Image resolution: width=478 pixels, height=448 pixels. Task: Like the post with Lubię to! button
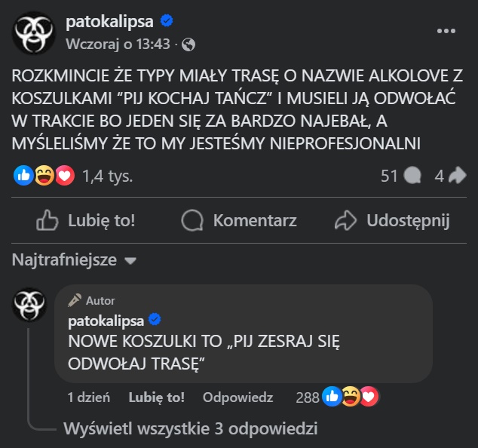(86, 220)
